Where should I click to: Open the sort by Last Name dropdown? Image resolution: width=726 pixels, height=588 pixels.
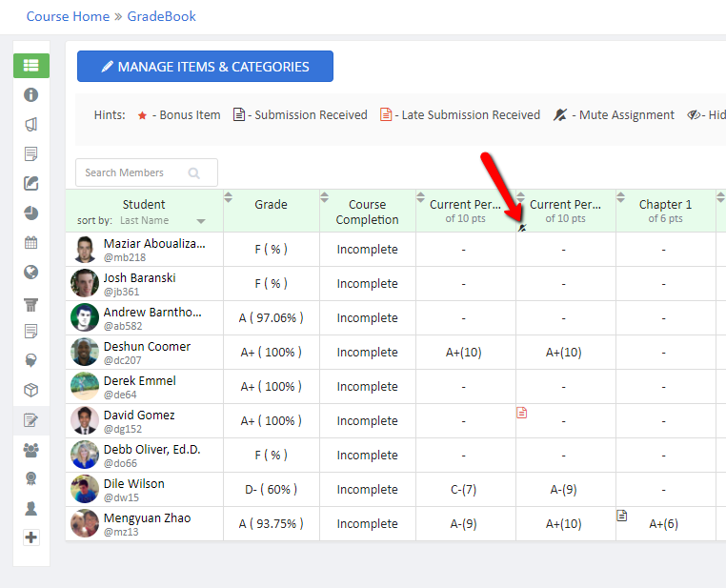201,221
